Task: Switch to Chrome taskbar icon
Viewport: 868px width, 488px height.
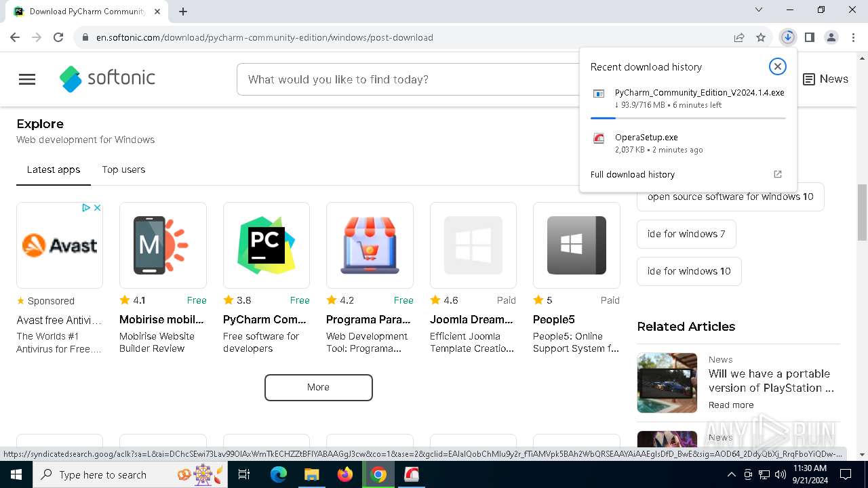Action: coord(378,474)
